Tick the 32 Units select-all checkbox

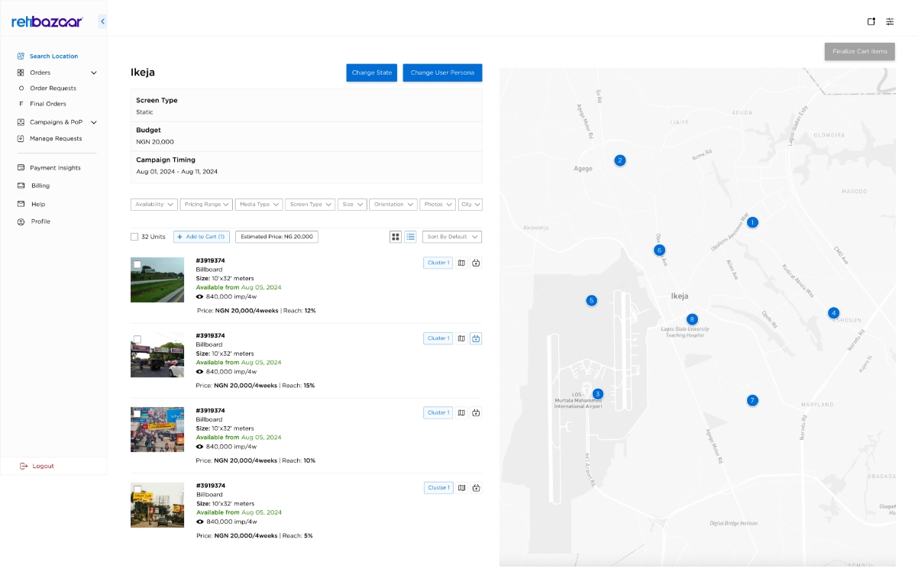[134, 237]
